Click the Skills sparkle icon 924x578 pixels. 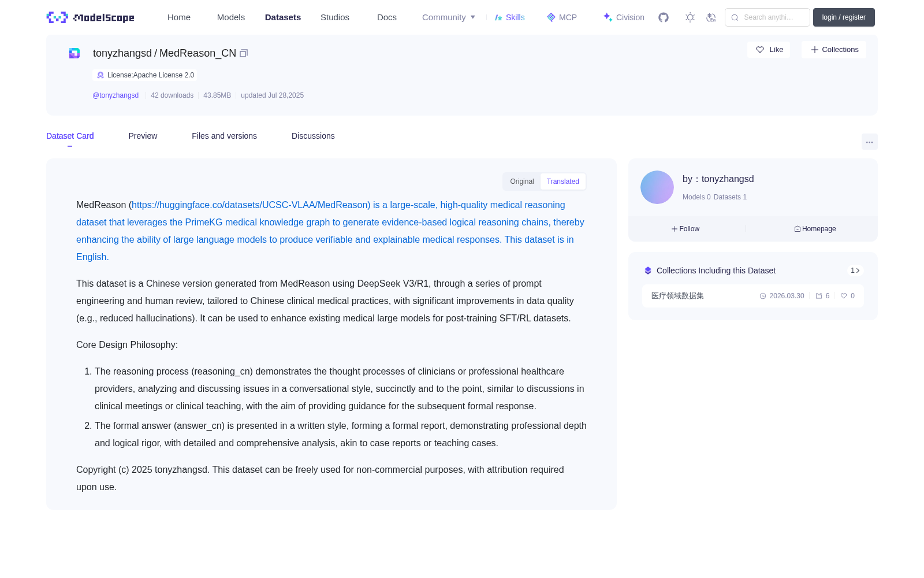(498, 17)
